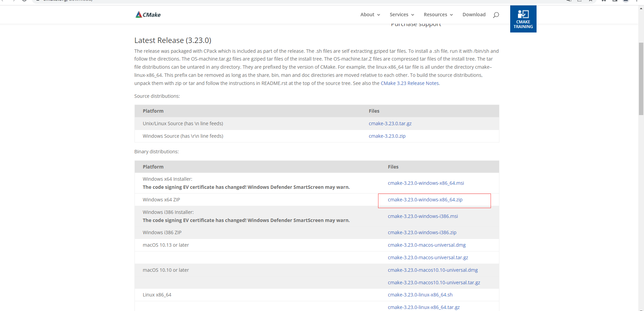Download cmake-3.23.0-macos-universal.tar.gz
Viewport: 644px width, 311px height.
(428, 258)
